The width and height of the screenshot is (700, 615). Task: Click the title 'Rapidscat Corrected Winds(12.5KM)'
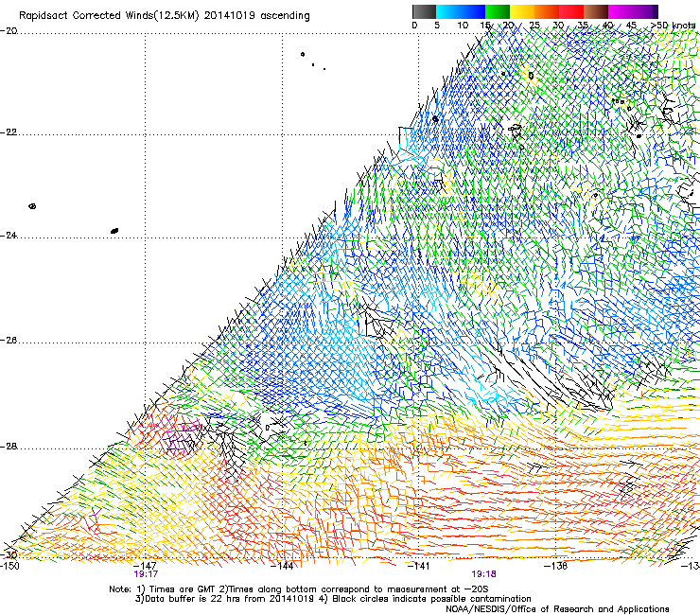point(109,16)
